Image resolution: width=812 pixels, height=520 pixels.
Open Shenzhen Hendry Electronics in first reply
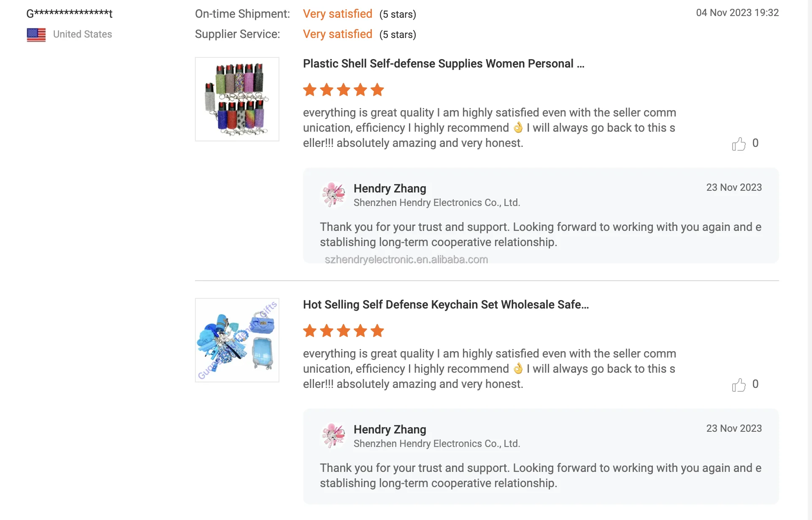click(437, 203)
